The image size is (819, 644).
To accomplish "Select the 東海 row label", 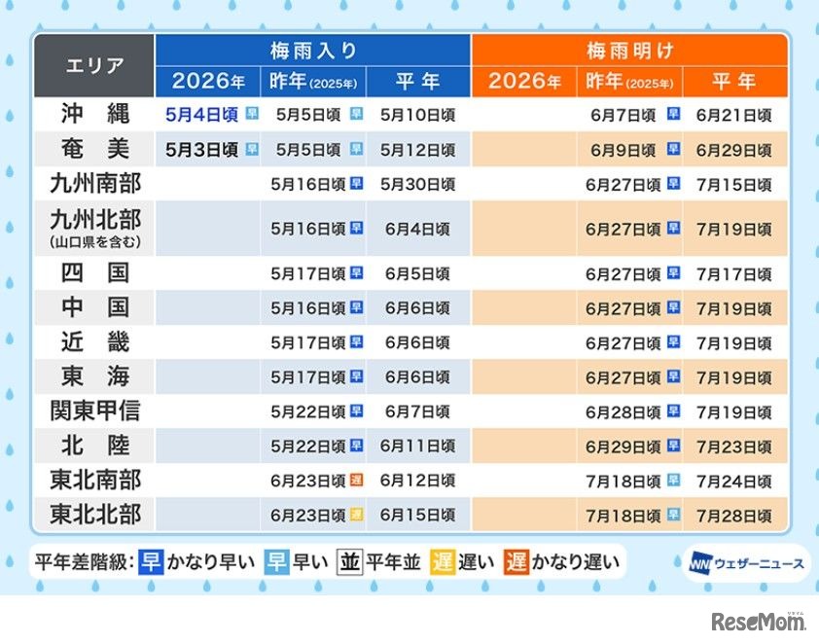I will [x=94, y=376].
